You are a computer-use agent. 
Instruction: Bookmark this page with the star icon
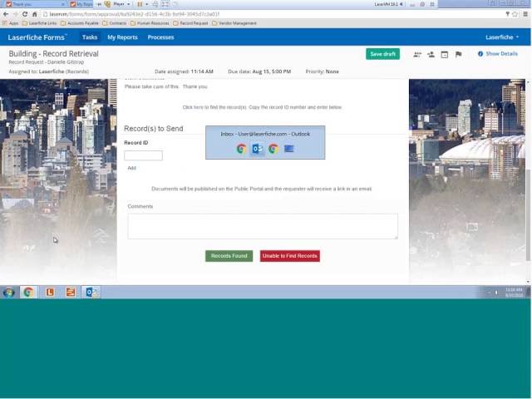515,14
